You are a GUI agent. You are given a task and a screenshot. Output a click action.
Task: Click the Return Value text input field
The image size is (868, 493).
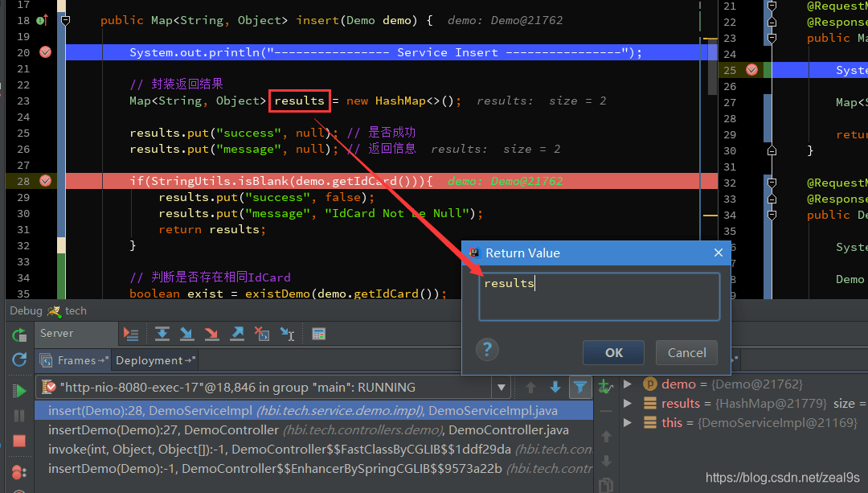point(599,296)
